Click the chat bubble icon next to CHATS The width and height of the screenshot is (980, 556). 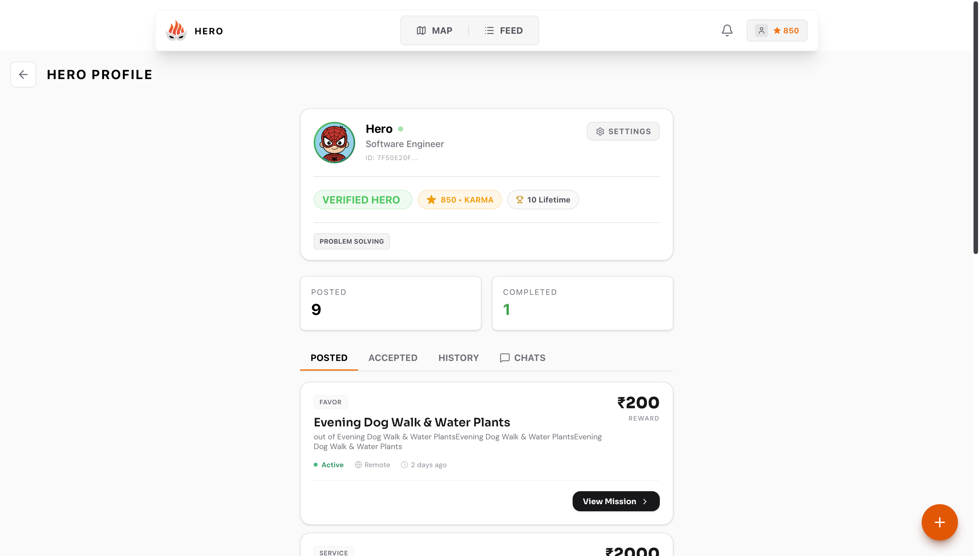(x=505, y=358)
